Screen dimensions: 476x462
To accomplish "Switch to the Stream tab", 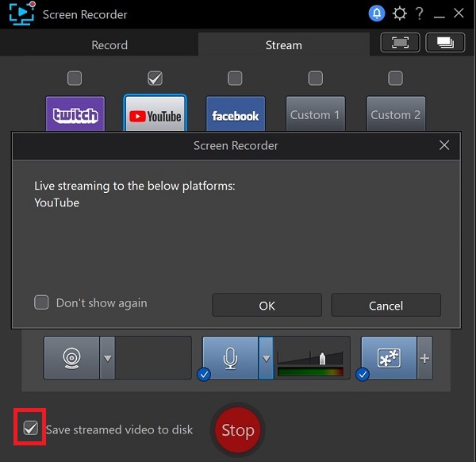I will (284, 45).
